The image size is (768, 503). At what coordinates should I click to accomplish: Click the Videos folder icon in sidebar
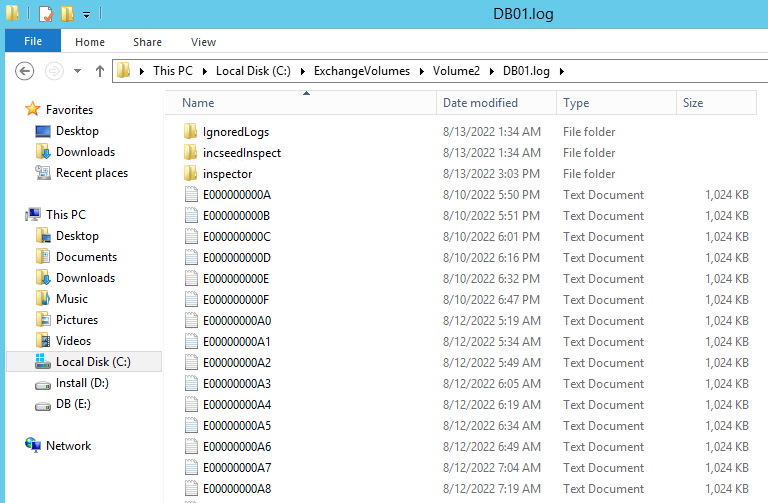point(43,340)
